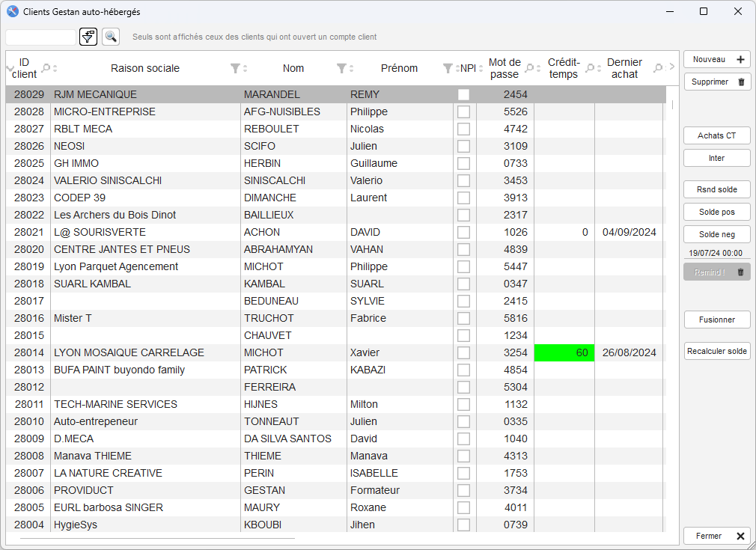
Task: Select the green credit-time cell showing 60
Action: (x=564, y=352)
